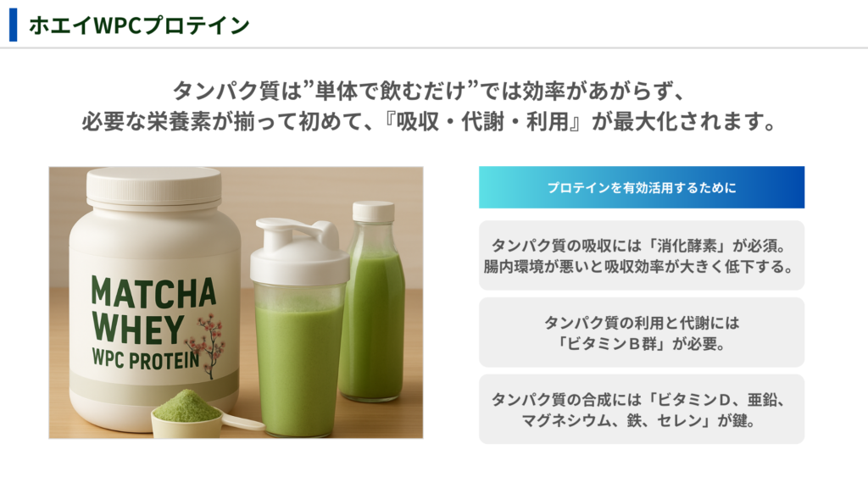The height and width of the screenshot is (488, 868).
Task: Click the MATCHA WHEY jar label
Action: coord(154,321)
